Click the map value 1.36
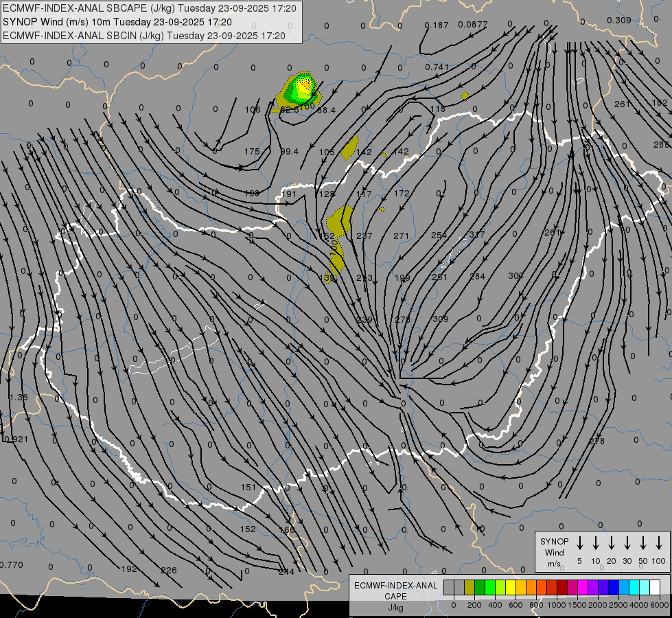Screen dimensions: 672x618 (19, 397)
